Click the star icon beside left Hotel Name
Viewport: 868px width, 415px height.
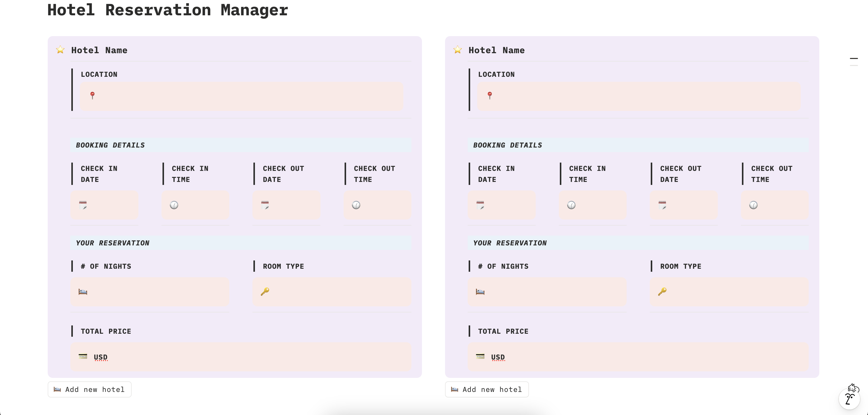pyautogui.click(x=60, y=50)
